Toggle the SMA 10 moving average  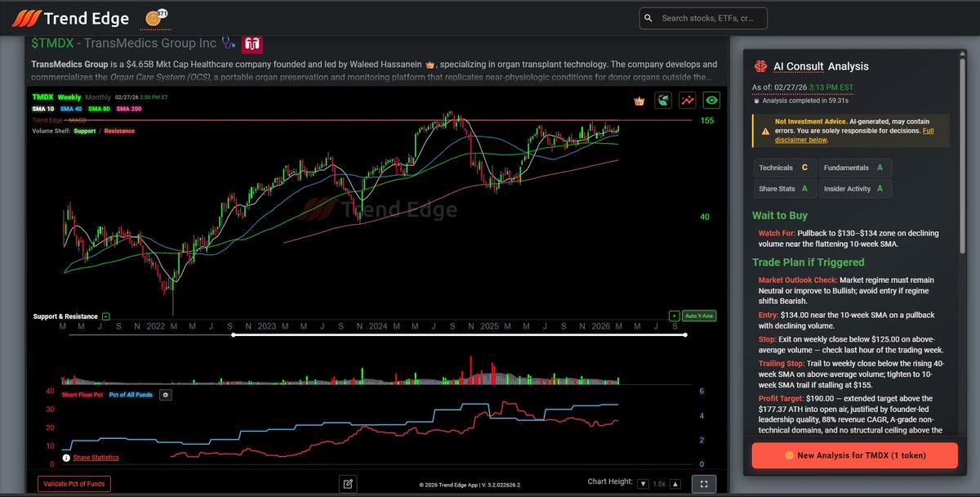tap(43, 109)
